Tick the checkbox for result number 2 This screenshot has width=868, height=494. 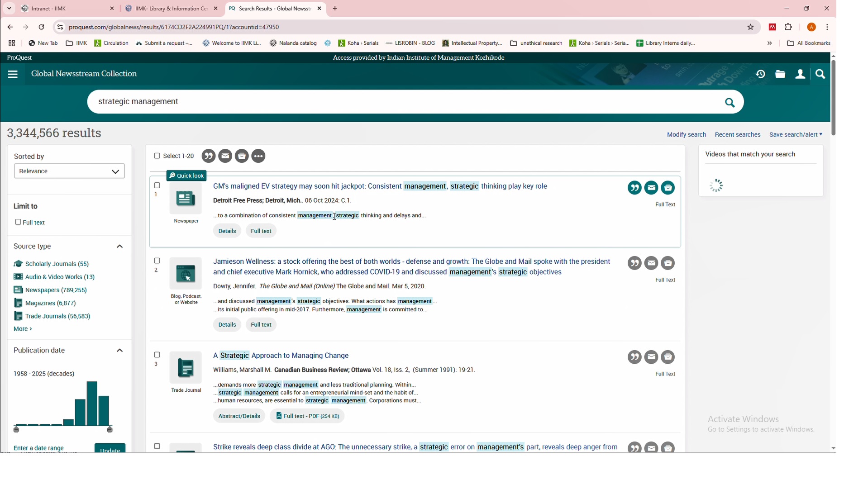coord(157,261)
